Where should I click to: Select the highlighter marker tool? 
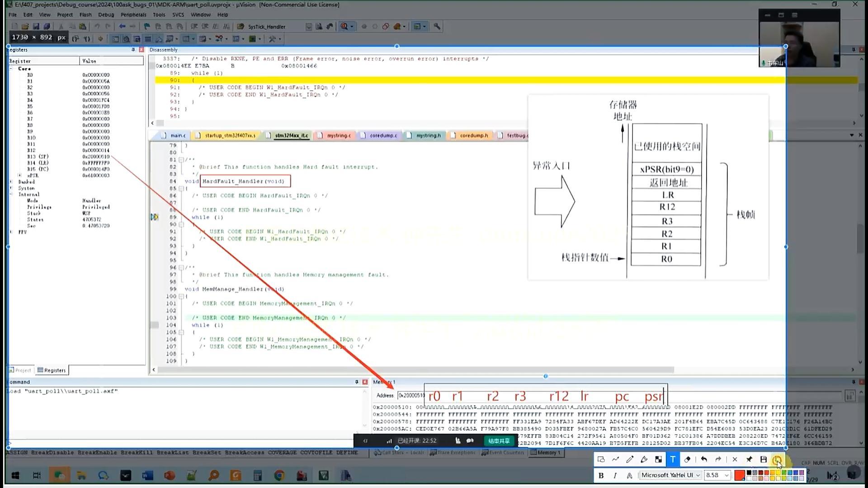coord(644,460)
